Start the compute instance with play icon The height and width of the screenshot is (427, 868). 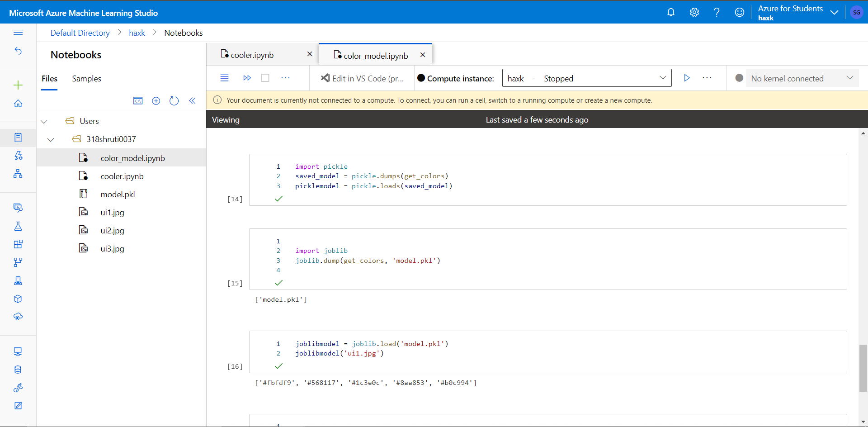687,78
